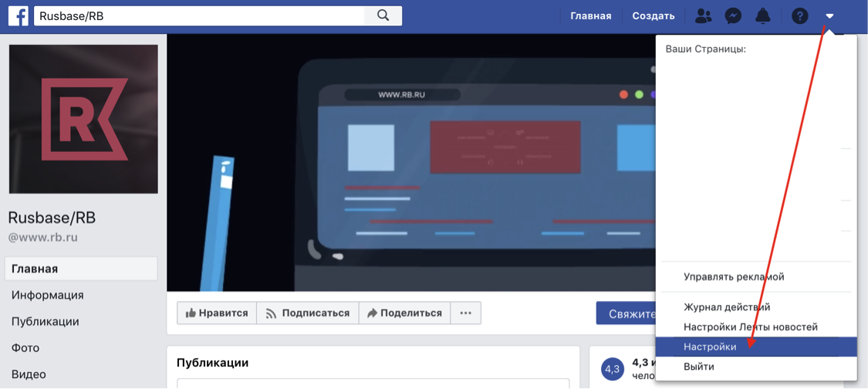Open friend requests icon

[703, 16]
